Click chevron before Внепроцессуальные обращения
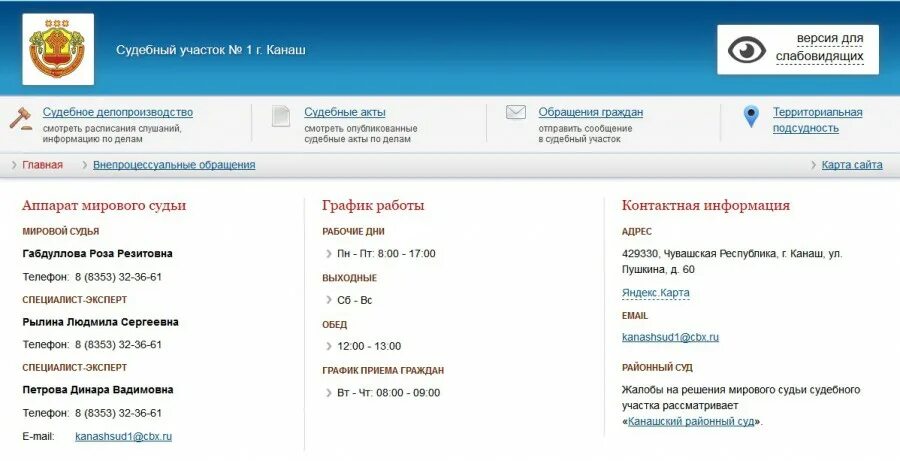The width and height of the screenshot is (900, 461). pyautogui.click(x=85, y=165)
